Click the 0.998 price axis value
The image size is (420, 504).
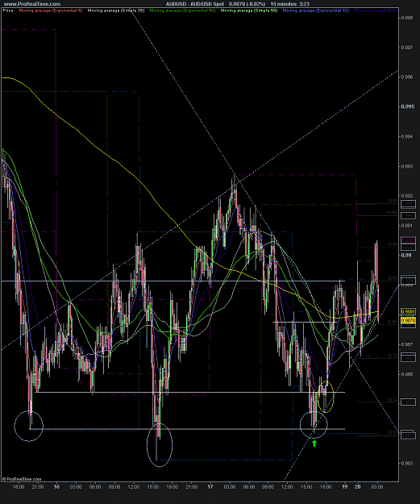pyautogui.click(x=406, y=18)
